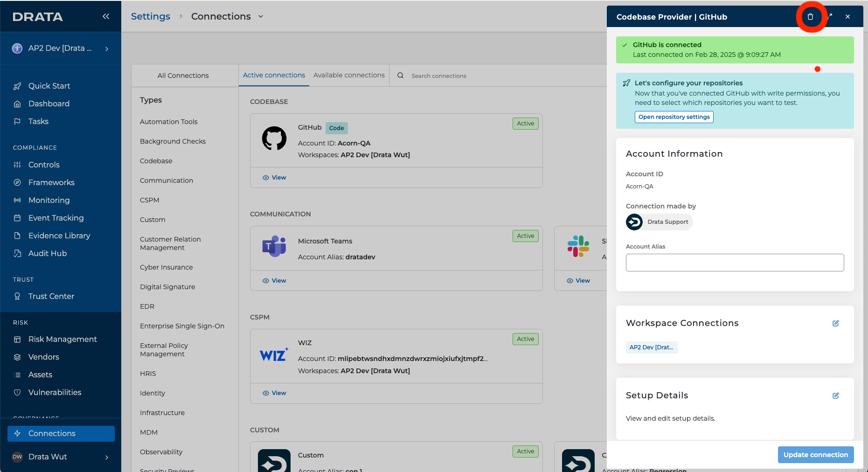
Task: View the Slack connection
Action: 578,281
